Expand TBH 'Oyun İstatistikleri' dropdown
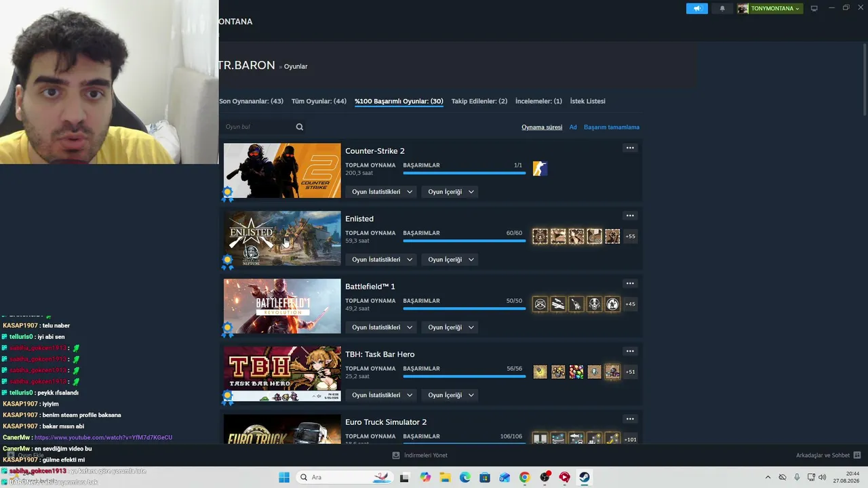 pos(382,395)
